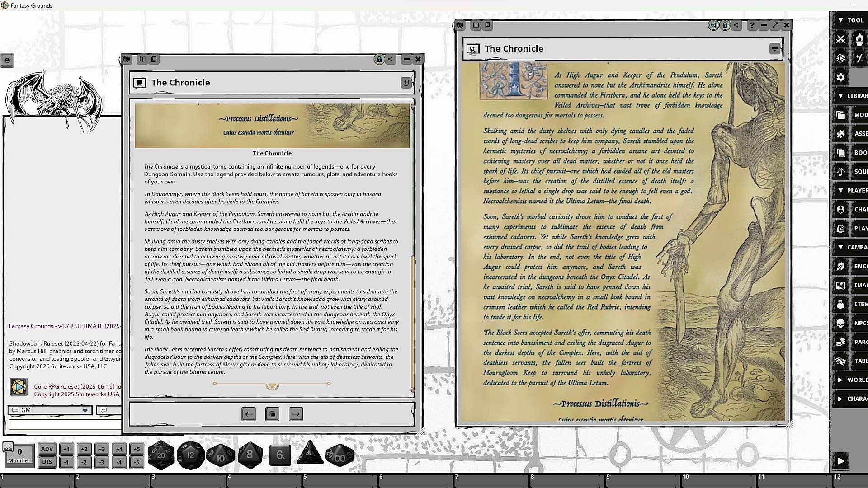Viewport: 868px width, 488px height.
Task: Click the d12 die
Action: [190, 455]
